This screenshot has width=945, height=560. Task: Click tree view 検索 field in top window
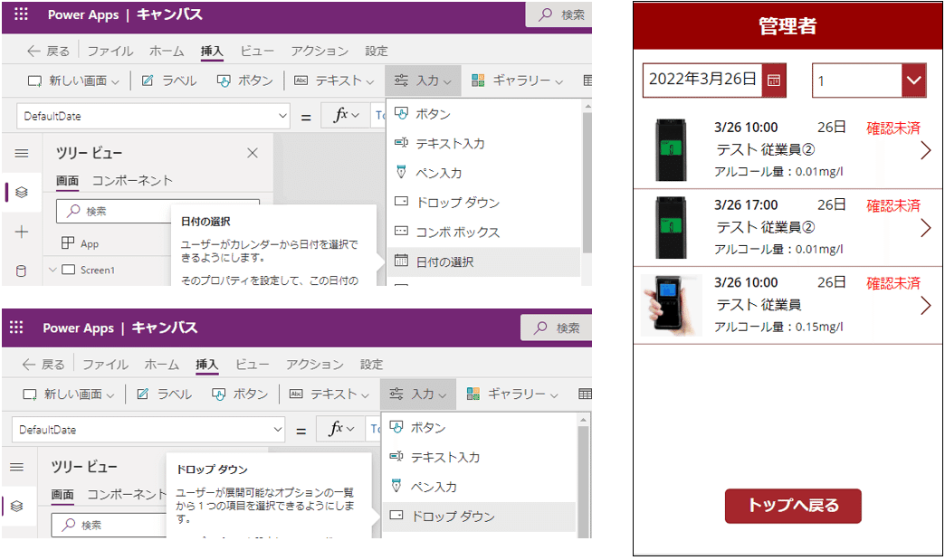157,212
